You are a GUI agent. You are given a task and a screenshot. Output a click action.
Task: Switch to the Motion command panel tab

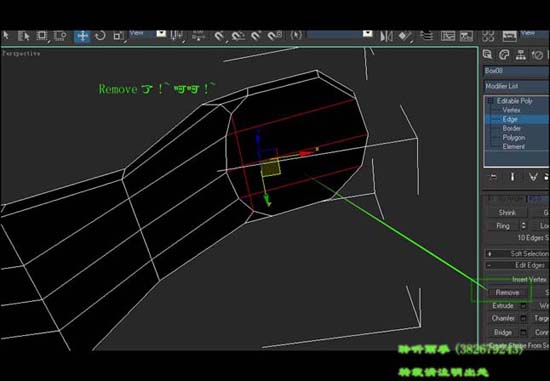[x=537, y=55]
